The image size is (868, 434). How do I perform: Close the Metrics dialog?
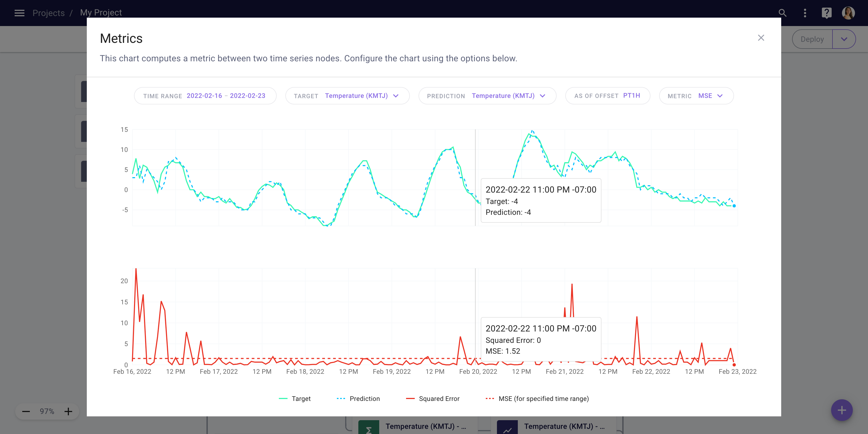(761, 38)
